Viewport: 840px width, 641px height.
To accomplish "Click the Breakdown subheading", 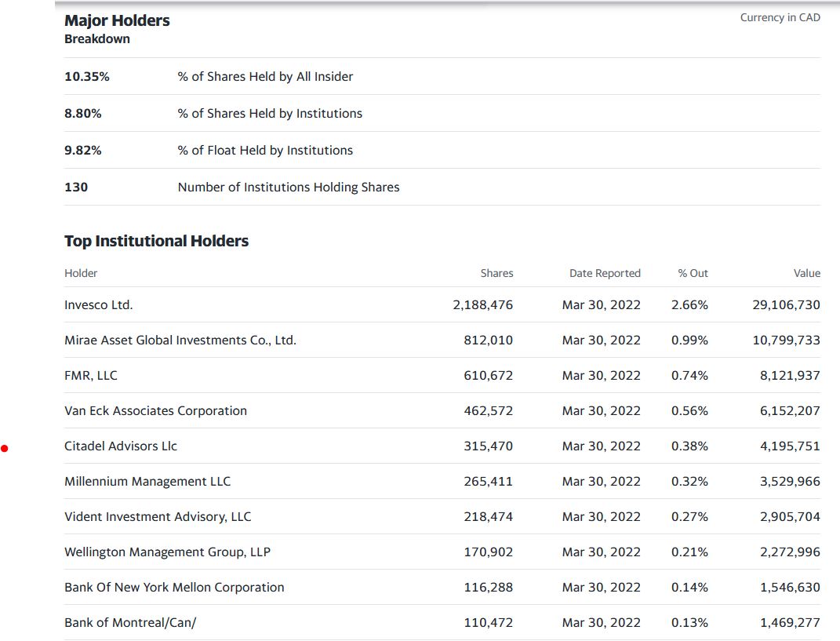I will [x=97, y=38].
